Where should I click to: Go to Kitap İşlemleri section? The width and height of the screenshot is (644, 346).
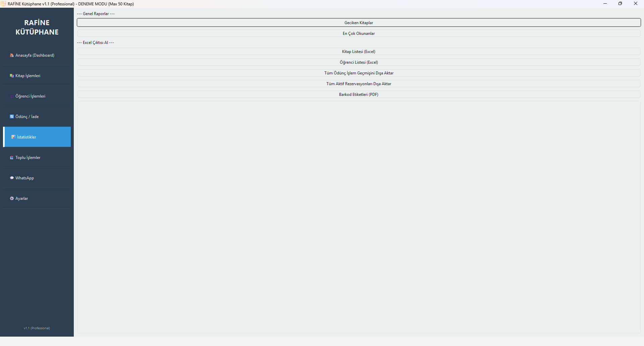[x=28, y=76]
